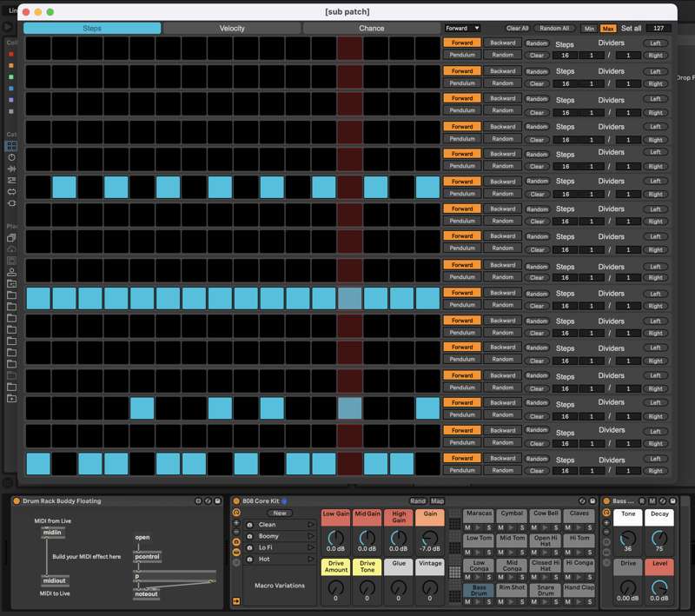
Task: Click the save icon on 808 Core Kit title bar
Action: tap(592, 500)
